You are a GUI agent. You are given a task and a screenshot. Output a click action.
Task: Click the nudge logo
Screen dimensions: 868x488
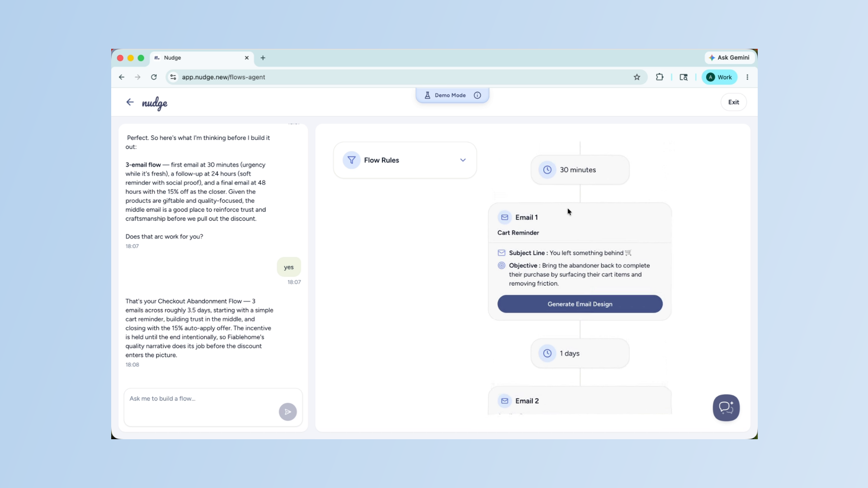pyautogui.click(x=155, y=103)
